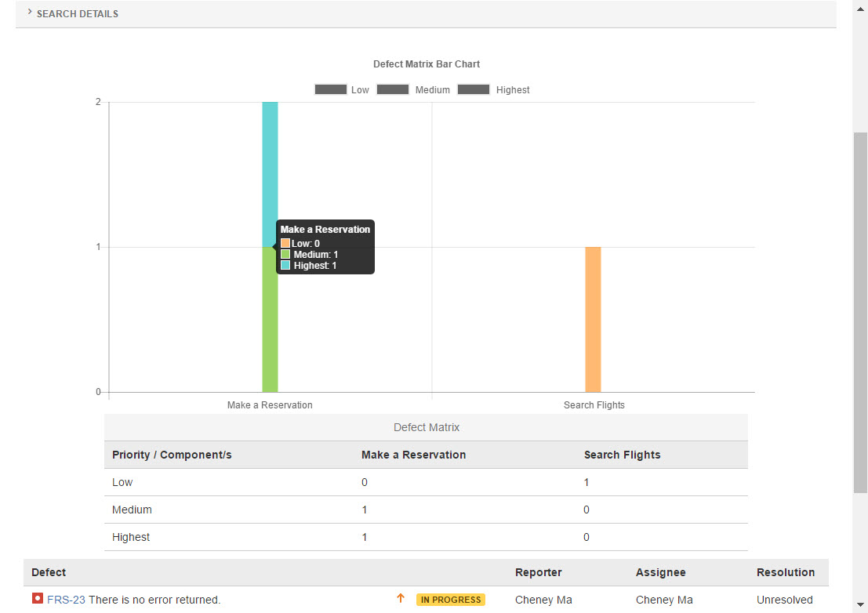Click the red defect type icon beside FRS-23
Screen dimensions: 868x613
click(38, 599)
